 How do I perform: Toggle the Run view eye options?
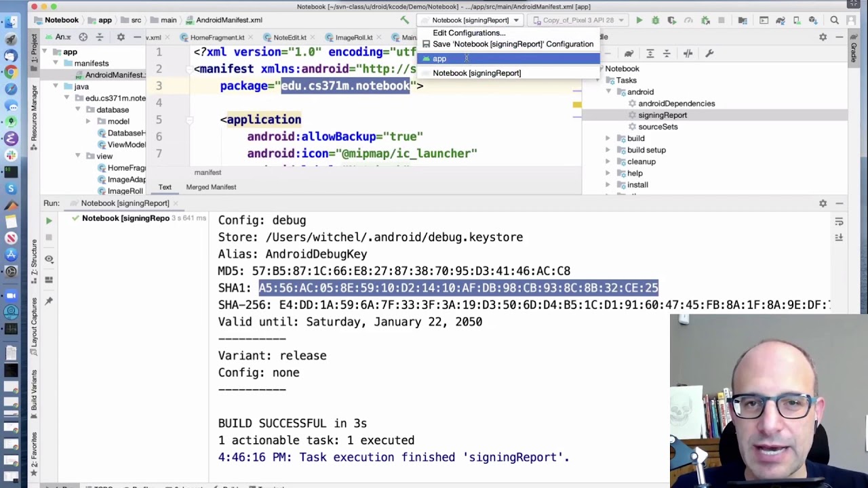(x=49, y=259)
